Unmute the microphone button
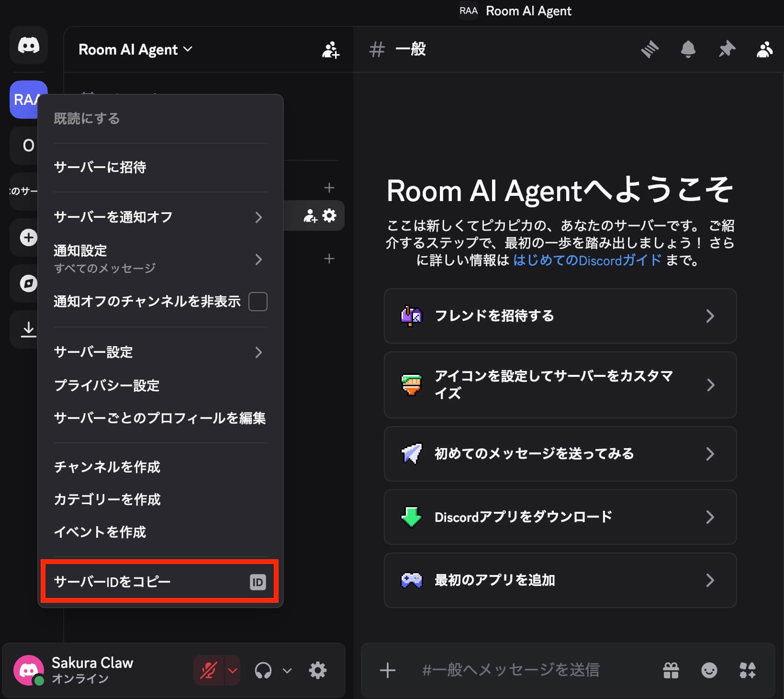This screenshot has width=784, height=699. click(x=209, y=670)
